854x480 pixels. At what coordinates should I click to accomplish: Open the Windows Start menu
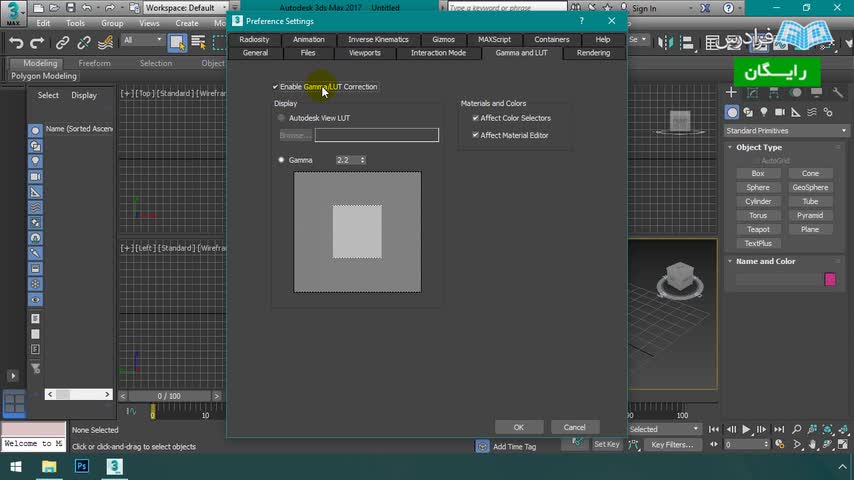tap(16, 466)
